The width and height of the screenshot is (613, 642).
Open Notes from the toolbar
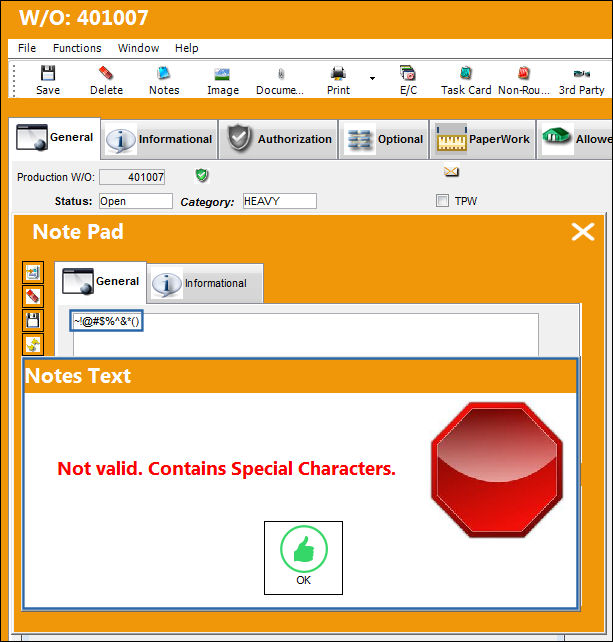click(164, 80)
